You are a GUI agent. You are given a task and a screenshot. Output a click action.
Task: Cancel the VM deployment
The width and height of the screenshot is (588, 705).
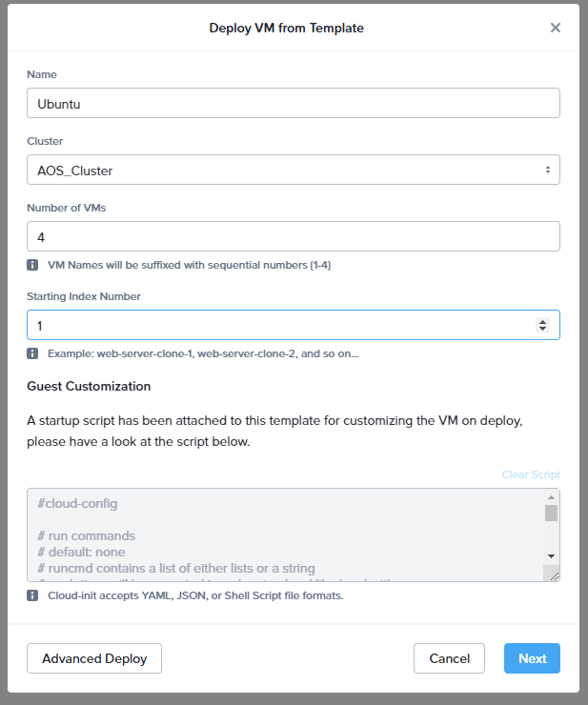pyautogui.click(x=449, y=658)
